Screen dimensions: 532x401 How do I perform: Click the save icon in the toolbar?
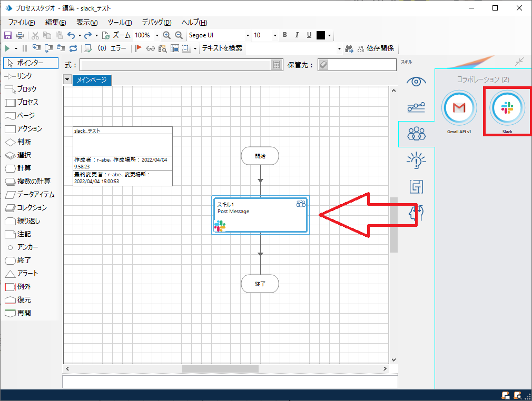[7, 35]
